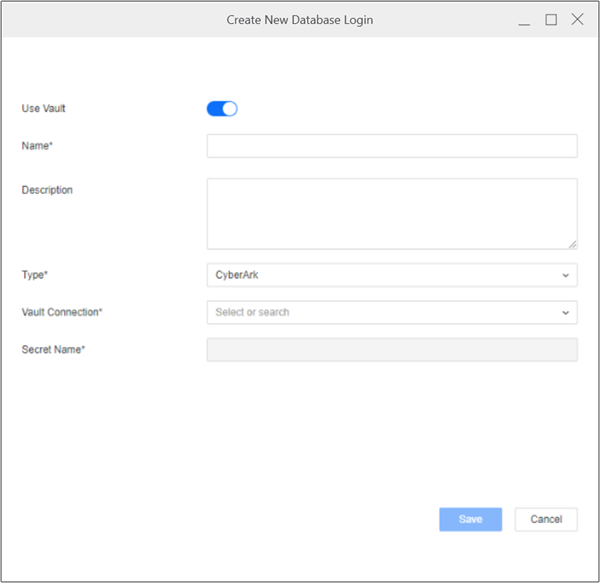600x583 pixels.
Task: Minimize the Create New Database Login window
Action: pyautogui.click(x=524, y=20)
